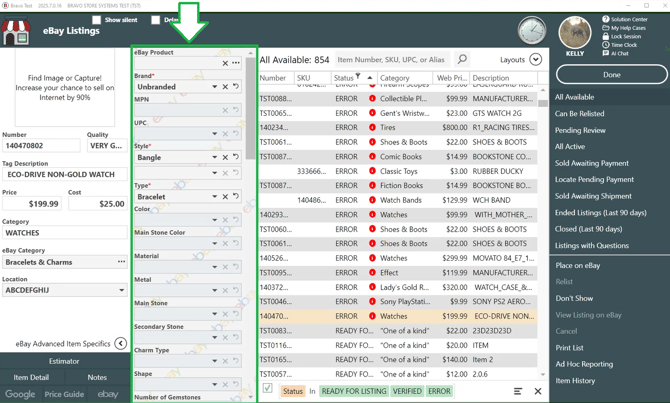Click the search magnifier icon
The height and width of the screenshot is (403, 670).
[x=462, y=59]
